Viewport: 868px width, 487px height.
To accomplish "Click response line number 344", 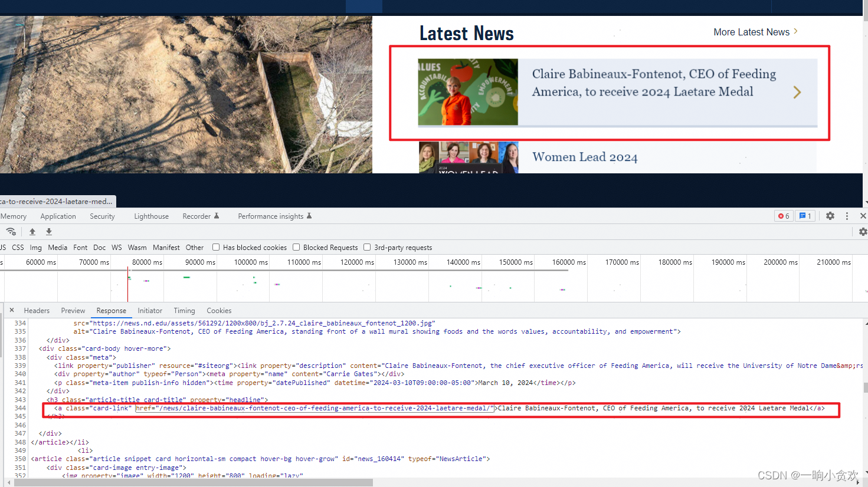I will [20, 408].
